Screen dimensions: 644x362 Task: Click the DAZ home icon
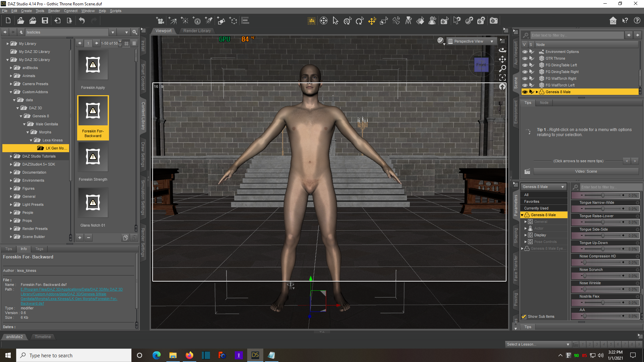coord(613,21)
